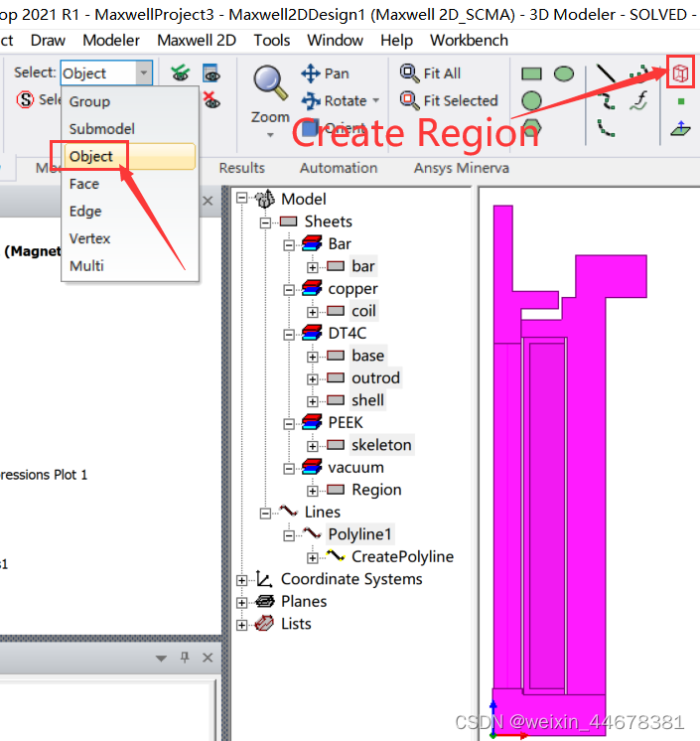Select the Draw Ellipse tool
This screenshot has height=741, width=700.
click(564, 74)
